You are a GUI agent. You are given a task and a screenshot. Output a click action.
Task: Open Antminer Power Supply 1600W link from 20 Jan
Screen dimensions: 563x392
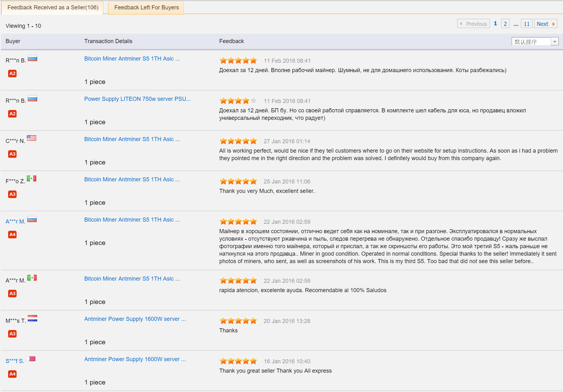pyautogui.click(x=135, y=319)
